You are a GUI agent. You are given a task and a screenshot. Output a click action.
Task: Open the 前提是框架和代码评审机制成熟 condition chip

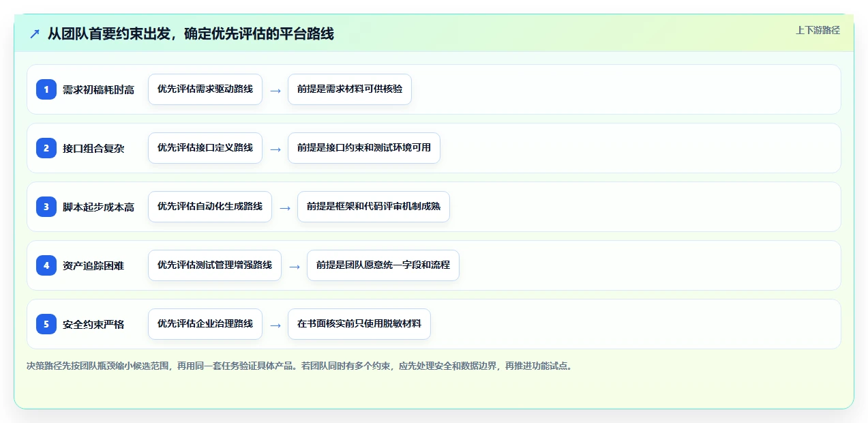pos(374,207)
